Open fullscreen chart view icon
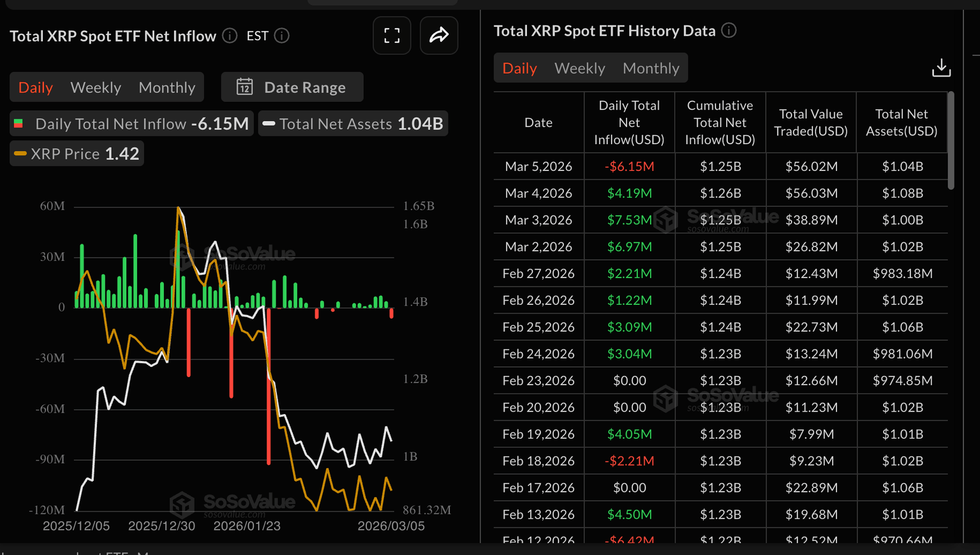The width and height of the screenshot is (980, 555). [x=392, y=36]
